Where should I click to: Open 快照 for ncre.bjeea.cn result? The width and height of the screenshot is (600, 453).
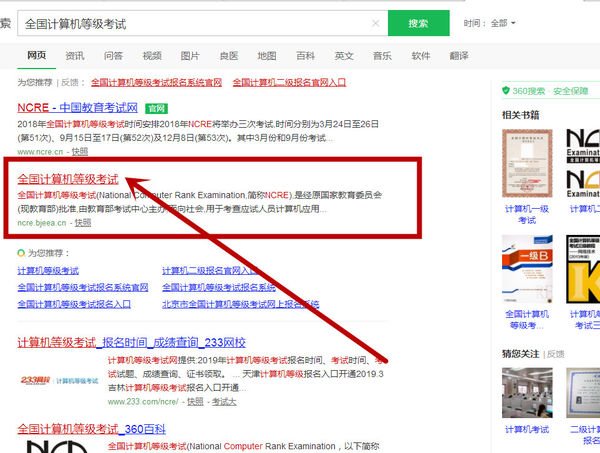pyautogui.click(x=83, y=223)
